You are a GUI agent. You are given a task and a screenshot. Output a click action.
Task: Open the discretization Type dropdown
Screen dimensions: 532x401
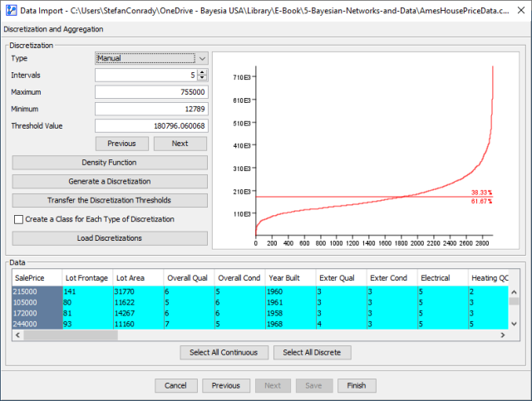coord(151,58)
